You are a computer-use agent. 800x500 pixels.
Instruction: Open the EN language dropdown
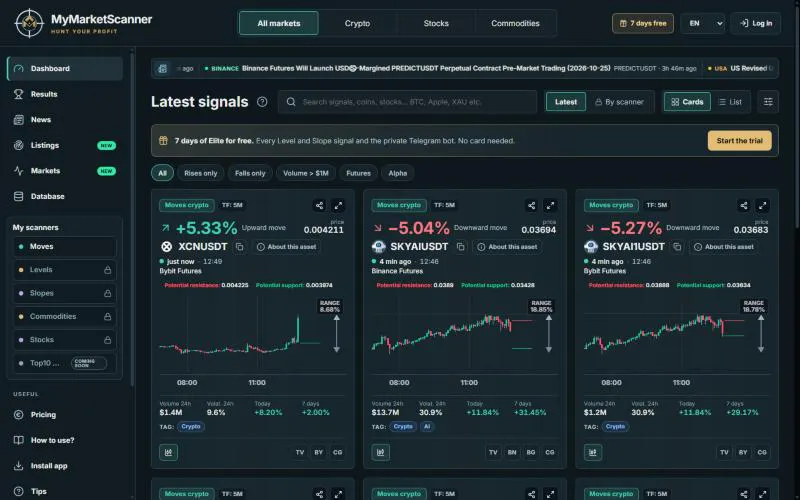point(703,23)
